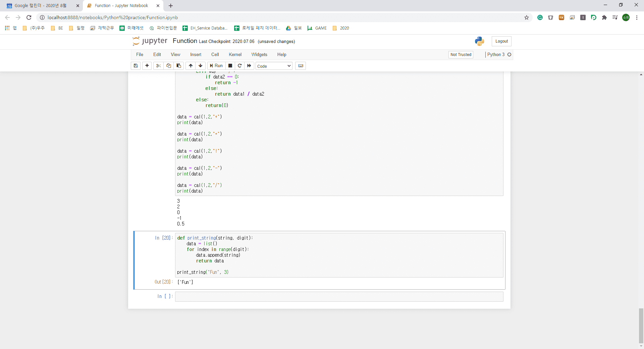The image size is (644, 349).
Task: Go back in browser history
Action: pos(7,17)
